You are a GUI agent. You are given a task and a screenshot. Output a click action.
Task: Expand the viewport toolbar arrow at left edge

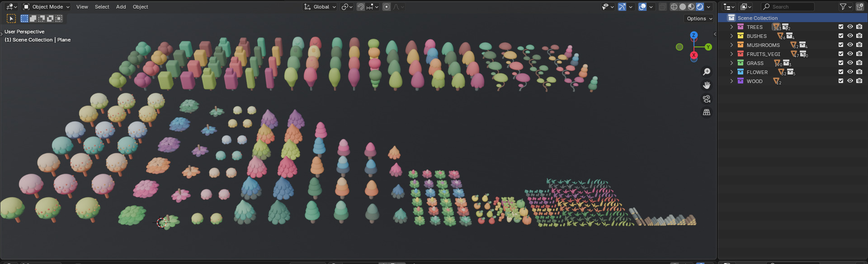tap(1, 34)
